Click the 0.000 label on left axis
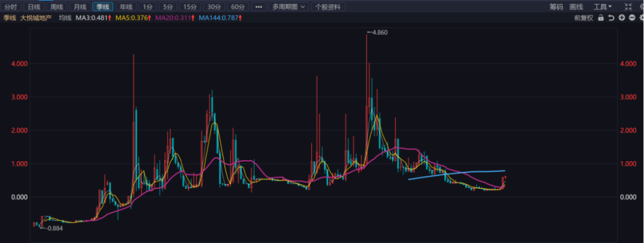This screenshot has width=644, height=243. click(19, 197)
